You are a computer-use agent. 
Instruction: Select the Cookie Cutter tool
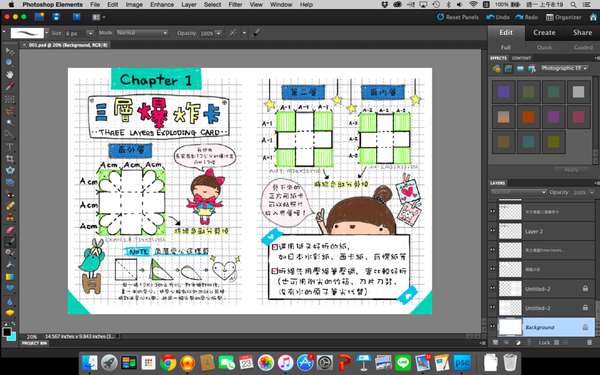(10, 171)
